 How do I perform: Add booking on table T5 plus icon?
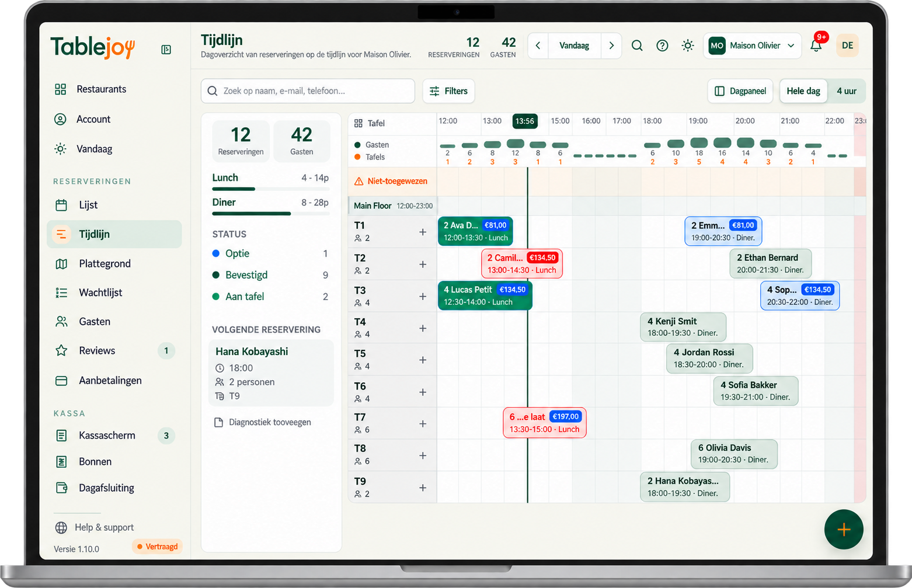tap(423, 360)
